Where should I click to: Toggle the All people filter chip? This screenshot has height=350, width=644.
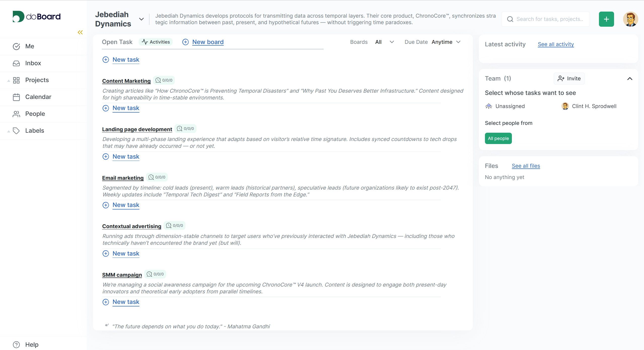(498, 138)
